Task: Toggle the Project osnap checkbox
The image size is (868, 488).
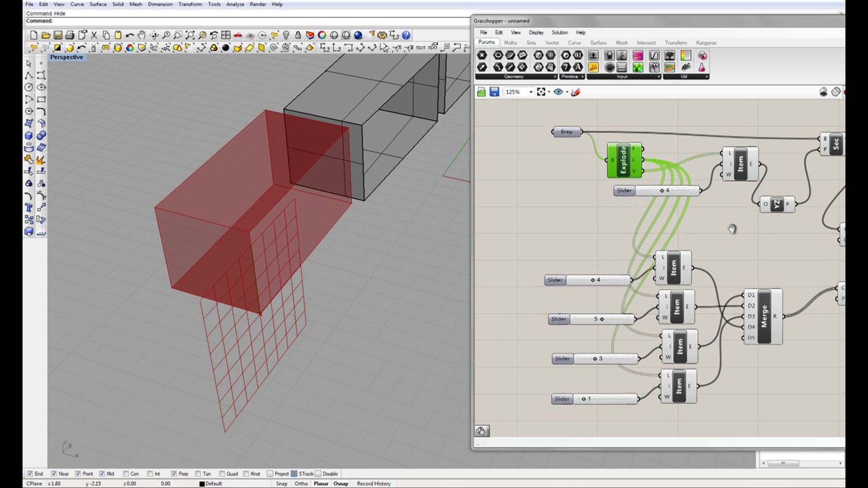Action: [270, 474]
